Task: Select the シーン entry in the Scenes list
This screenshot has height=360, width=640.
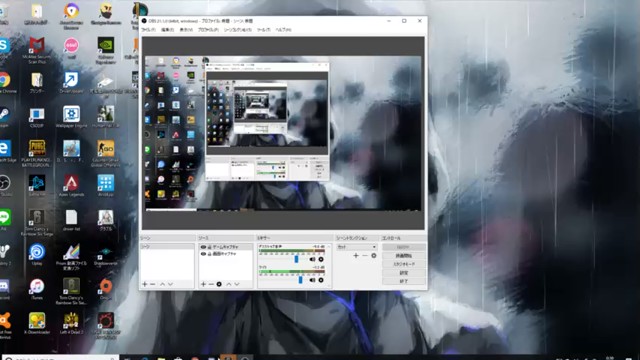Action: coord(167,247)
